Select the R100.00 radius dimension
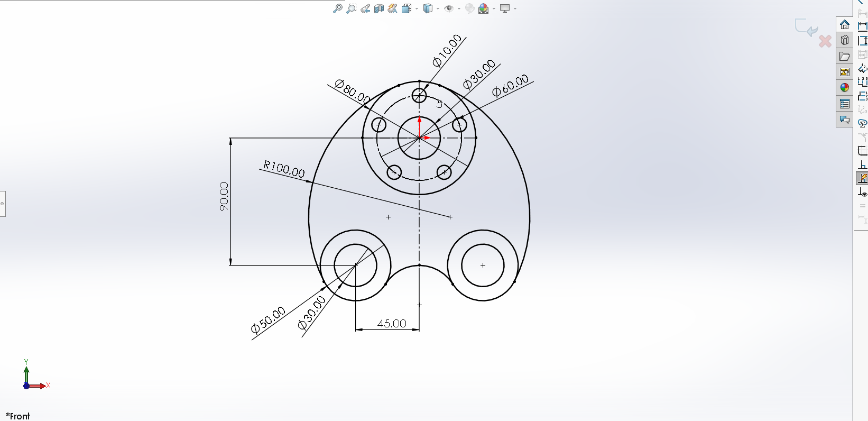Viewport: 868px width, 421px height. (x=284, y=169)
